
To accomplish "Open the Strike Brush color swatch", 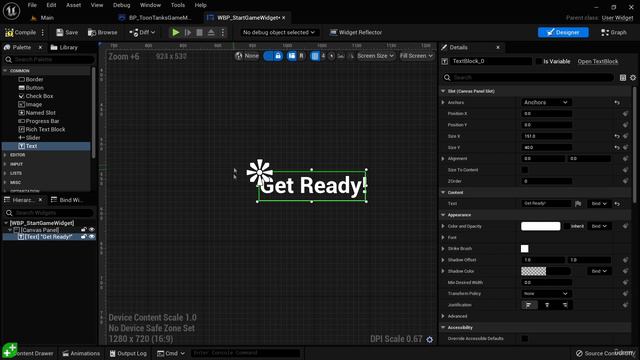I will coord(524,249).
